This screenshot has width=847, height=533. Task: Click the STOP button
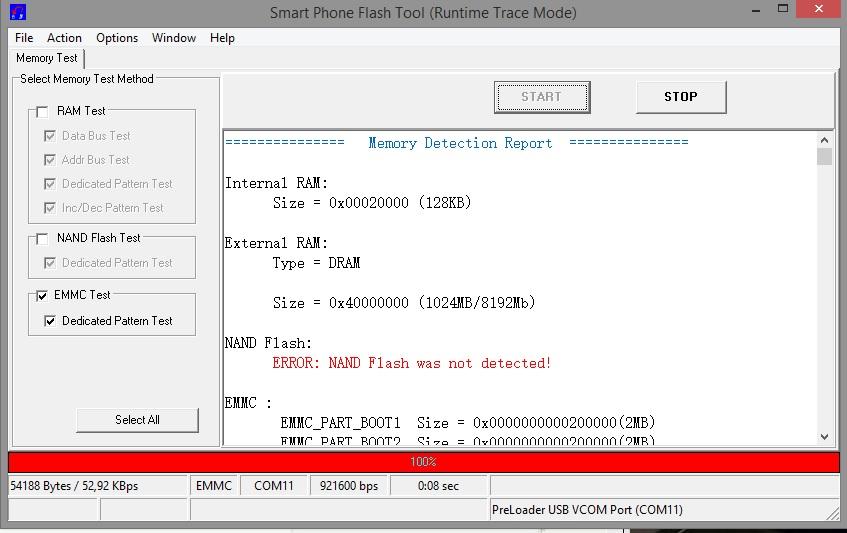click(681, 97)
